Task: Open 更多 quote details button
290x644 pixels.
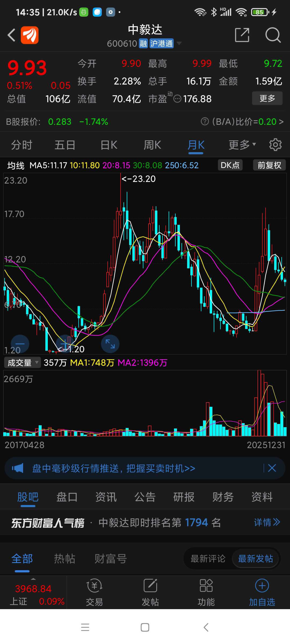Action: [x=267, y=98]
